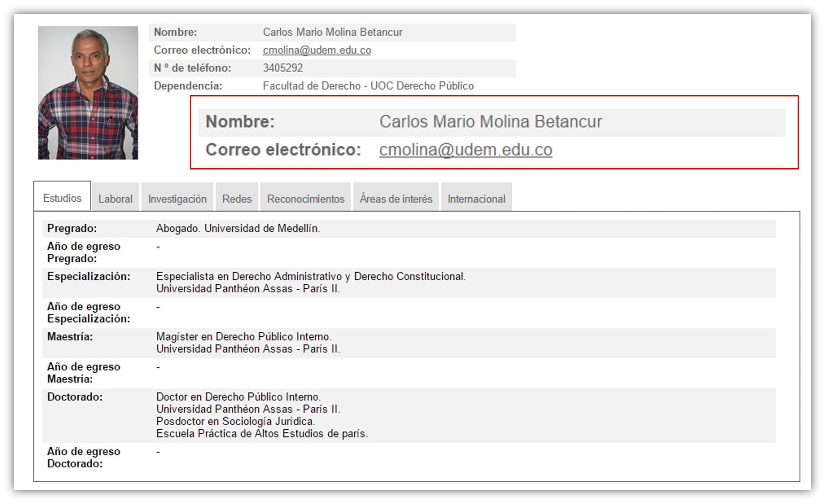Viewport: 825px width, 504px height.
Task: Open the Redes tab
Action: 237,199
